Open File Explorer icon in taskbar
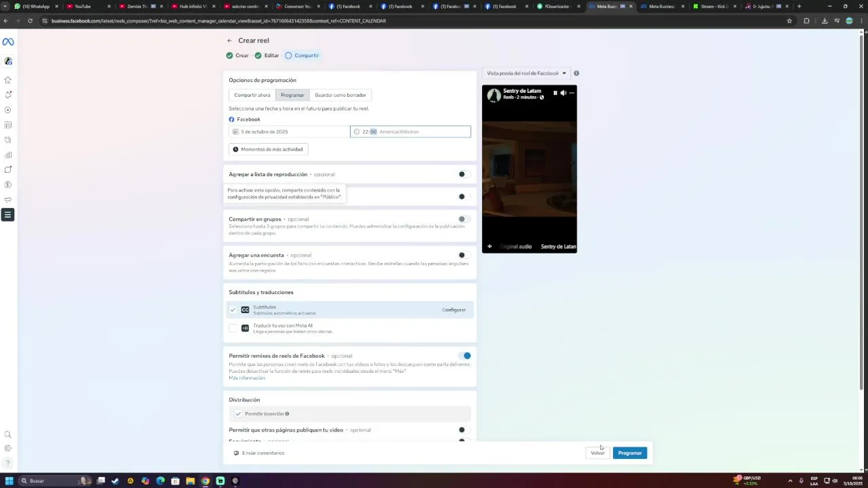 pyautogui.click(x=191, y=481)
